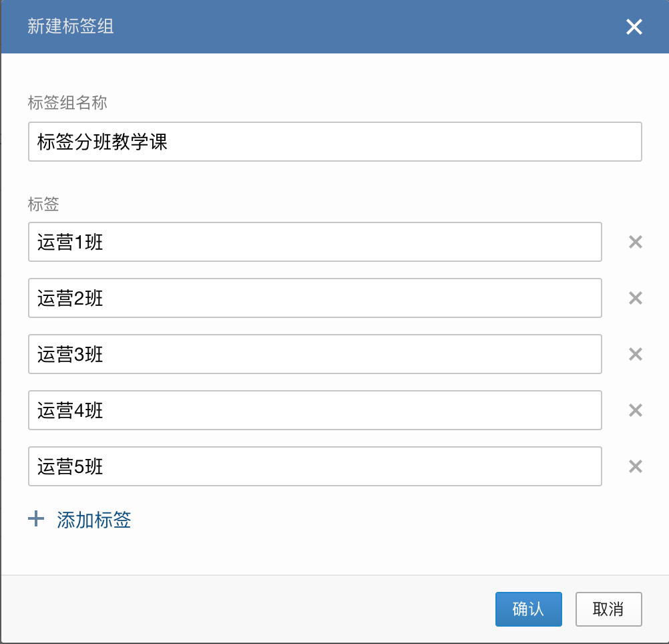Click the 运营4班 tag input box
This screenshot has height=644, width=669.
point(314,410)
